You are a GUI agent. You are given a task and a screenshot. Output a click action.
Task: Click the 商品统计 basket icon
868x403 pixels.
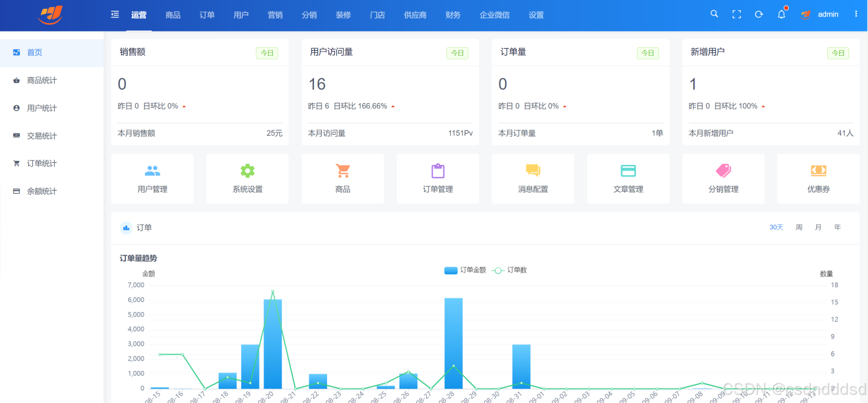tap(16, 80)
